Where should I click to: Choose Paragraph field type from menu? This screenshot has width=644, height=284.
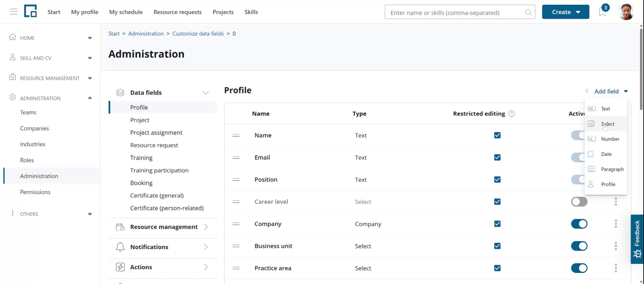tap(606, 169)
